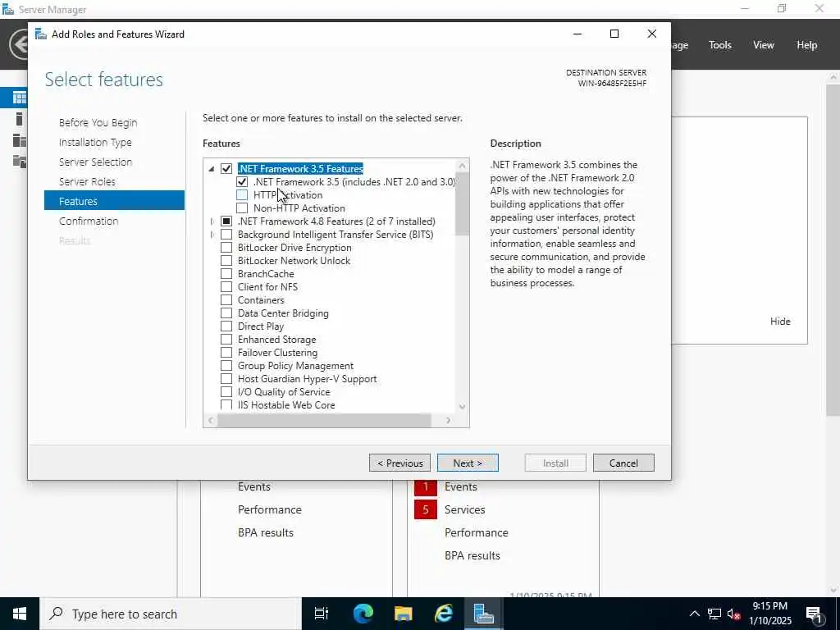Click the Server Manager back arrow button
This screenshot has width=840, height=630.
coord(20,44)
